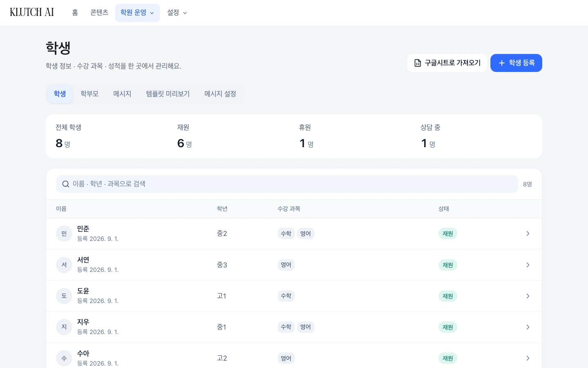588x368 pixels.
Task: Open 수아's row chevron arrow
Action: pyautogui.click(x=528, y=358)
